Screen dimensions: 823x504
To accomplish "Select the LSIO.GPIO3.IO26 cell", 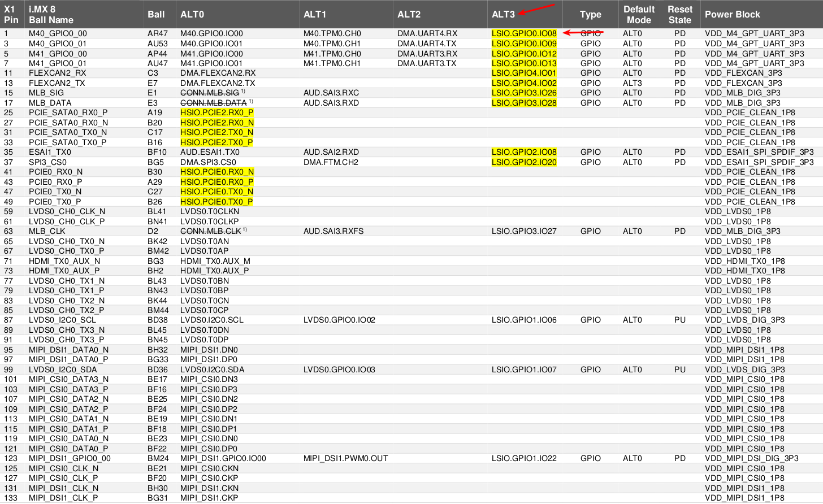I will [524, 93].
